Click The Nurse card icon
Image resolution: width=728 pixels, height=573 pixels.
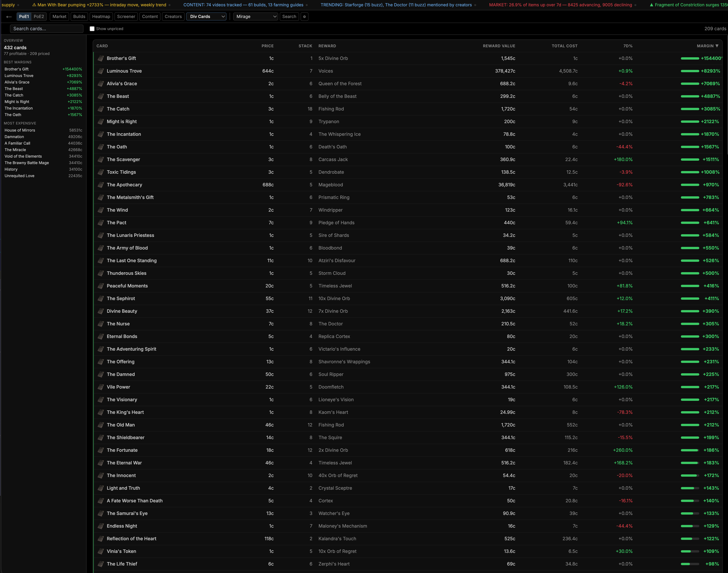pos(101,324)
